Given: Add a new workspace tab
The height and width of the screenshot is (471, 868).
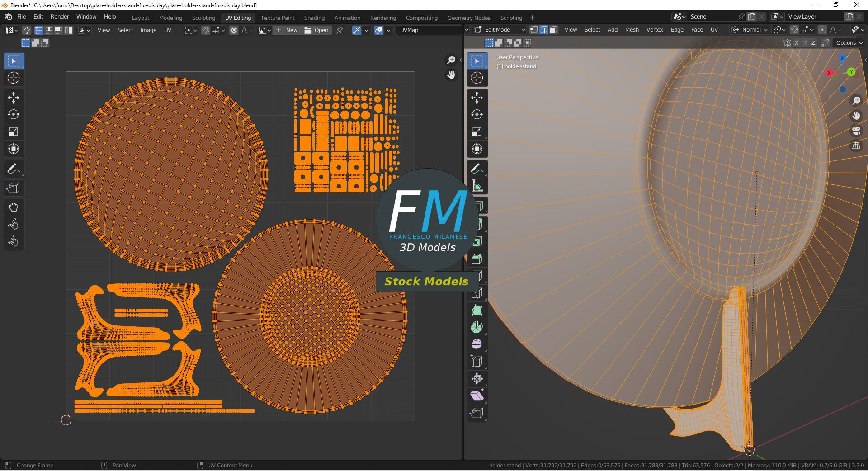Looking at the screenshot, I should 532,18.
